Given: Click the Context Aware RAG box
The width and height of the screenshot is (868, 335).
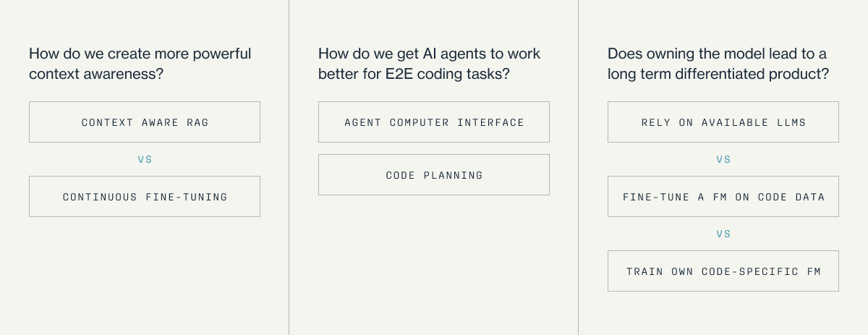Looking at the screenshot, I should tap(145, 122).
